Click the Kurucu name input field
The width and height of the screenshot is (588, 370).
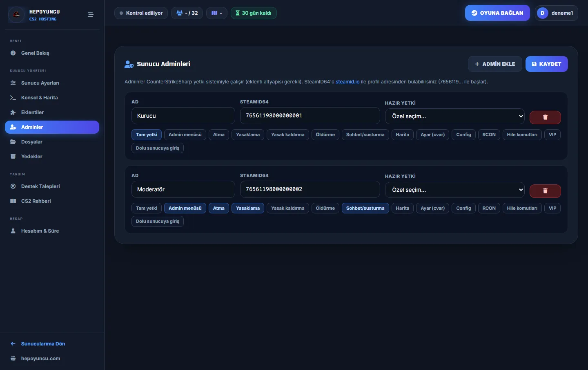[183, 116]
